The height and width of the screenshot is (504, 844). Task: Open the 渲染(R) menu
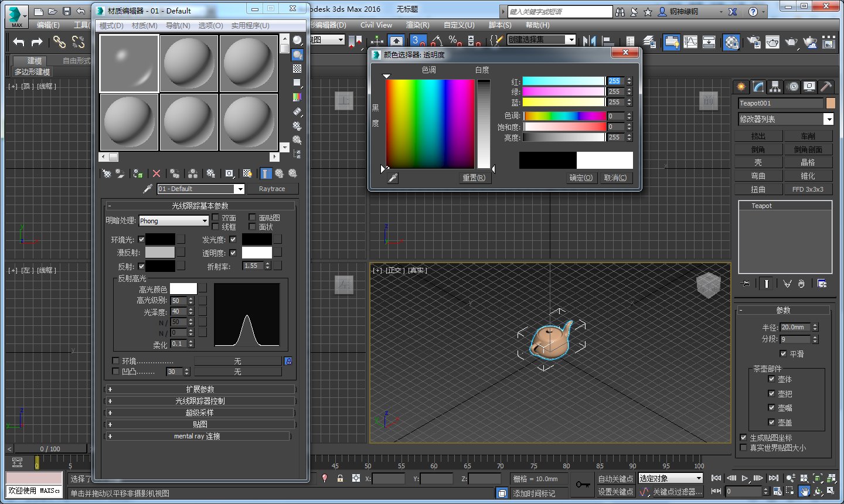point(418,25)
